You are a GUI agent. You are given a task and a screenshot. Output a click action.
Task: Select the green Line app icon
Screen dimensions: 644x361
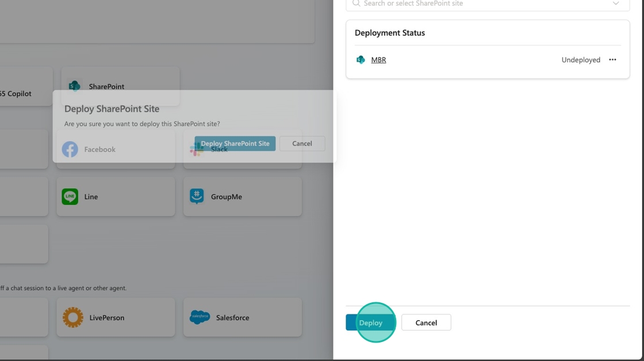tap(70, 197)
